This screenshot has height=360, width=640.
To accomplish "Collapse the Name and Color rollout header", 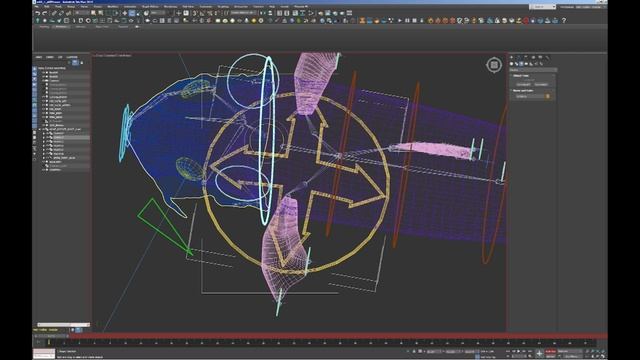I will click(x=532, y=90).
